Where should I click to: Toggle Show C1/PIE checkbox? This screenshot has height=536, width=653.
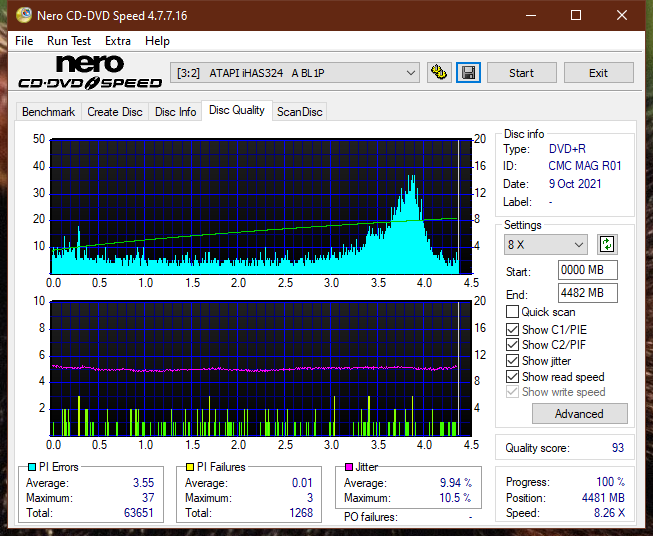512,329
